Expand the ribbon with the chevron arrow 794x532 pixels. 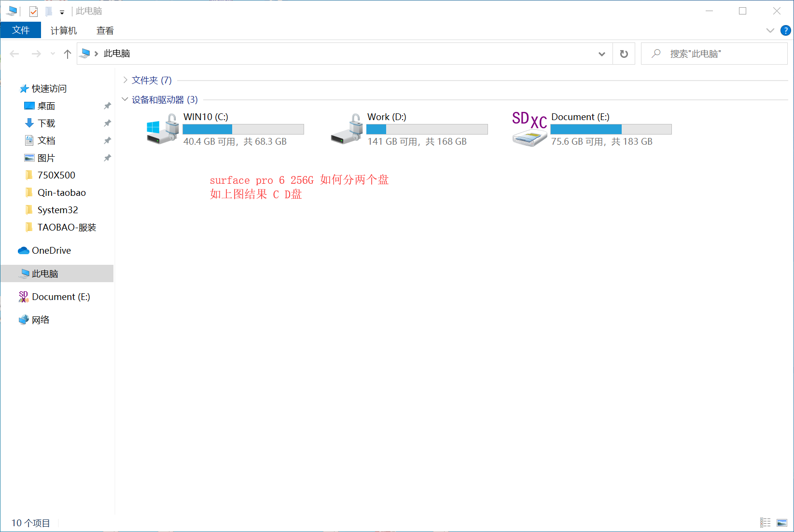coord(770,31)
